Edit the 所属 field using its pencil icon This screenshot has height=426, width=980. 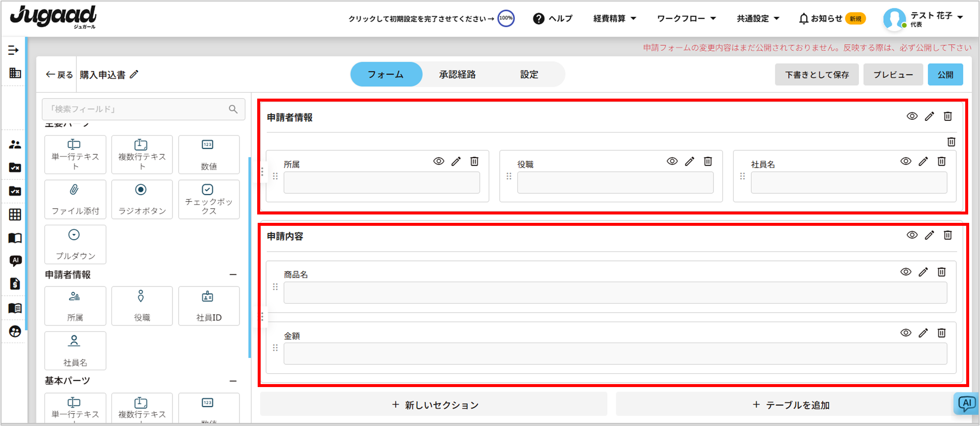(x=456, y=161)
